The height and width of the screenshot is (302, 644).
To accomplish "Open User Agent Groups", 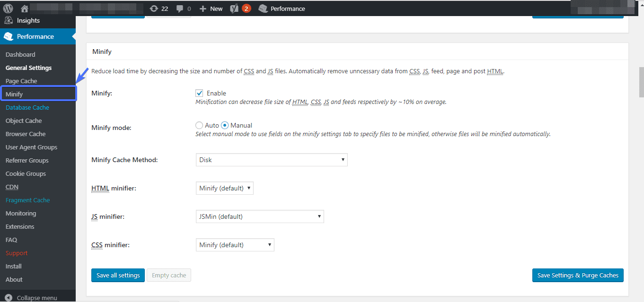I will pyautogui.click(x=31, y=147).
